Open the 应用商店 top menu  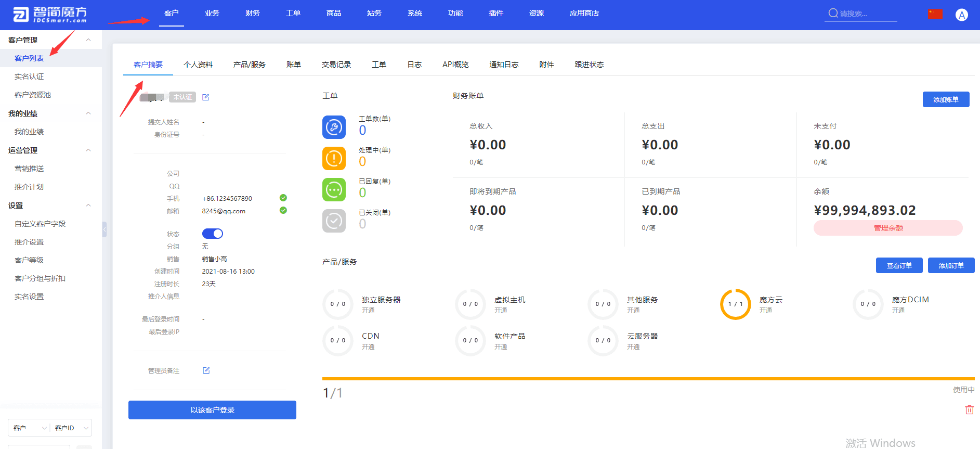pos(584,13)
